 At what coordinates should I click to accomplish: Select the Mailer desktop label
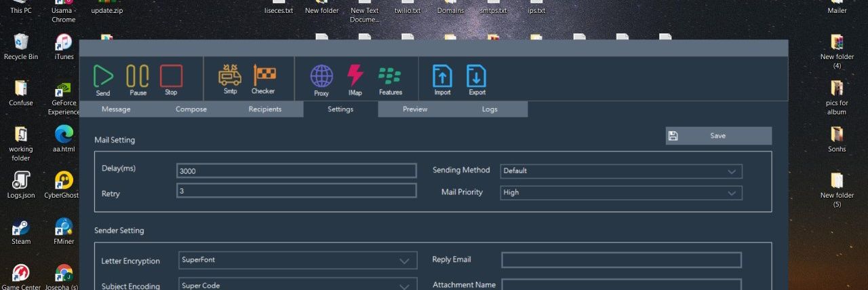[837, 11]
